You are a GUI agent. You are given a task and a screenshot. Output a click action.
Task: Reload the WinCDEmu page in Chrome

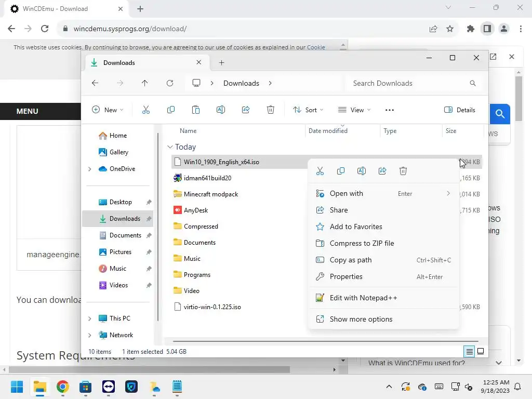click(x=45, y=29)
